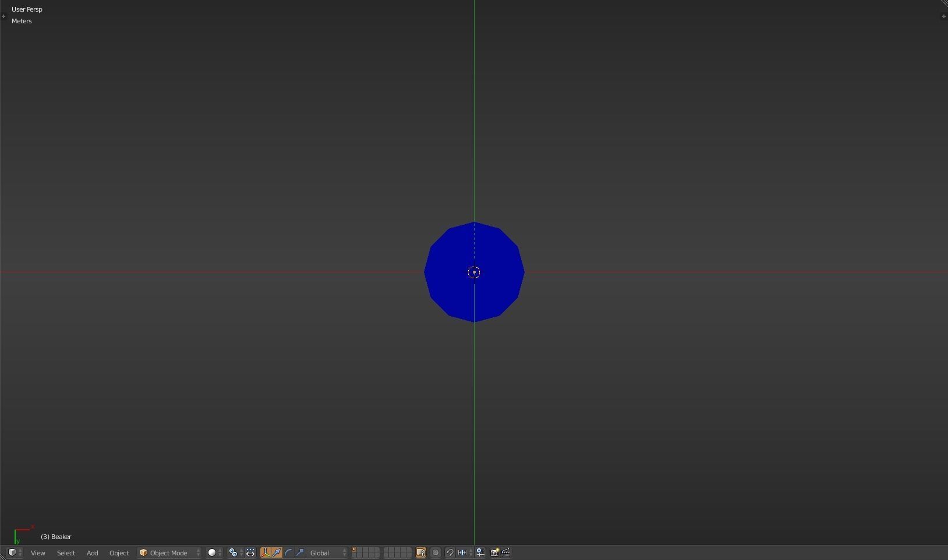Image resolution: width=948 pixels, height=560 pixels.
Task: Select the translate manipulator arrow
Action: pyautogui.click(x=277, y=552)
